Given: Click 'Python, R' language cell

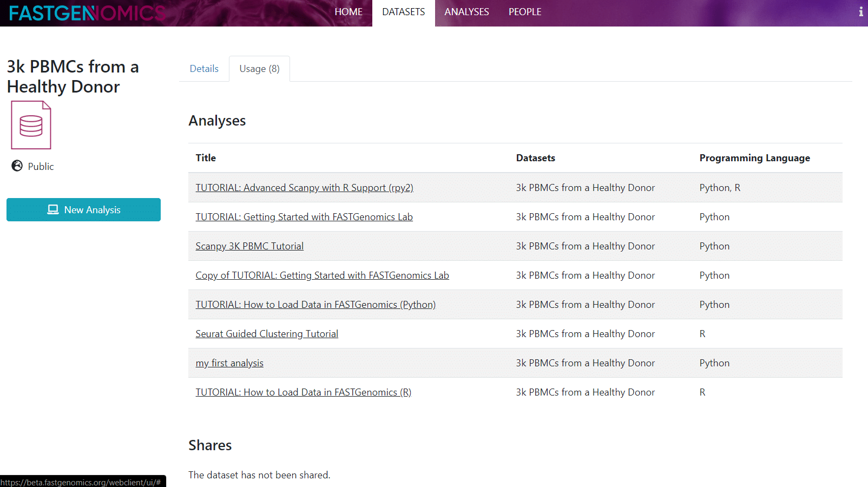Looking at the screenshot, I should pos(720,188).
